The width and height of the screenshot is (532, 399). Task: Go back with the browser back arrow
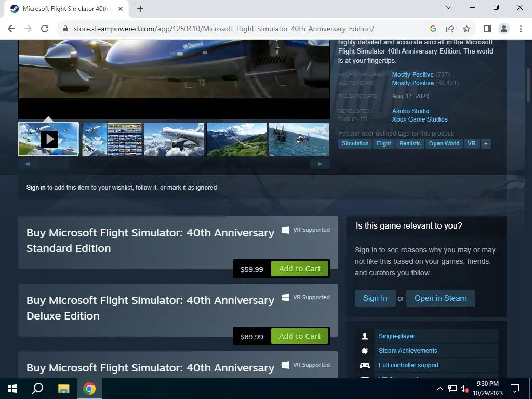(x=11, y=29)
